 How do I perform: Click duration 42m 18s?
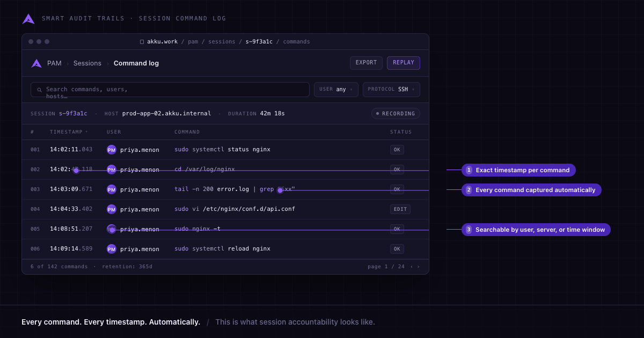273,114
